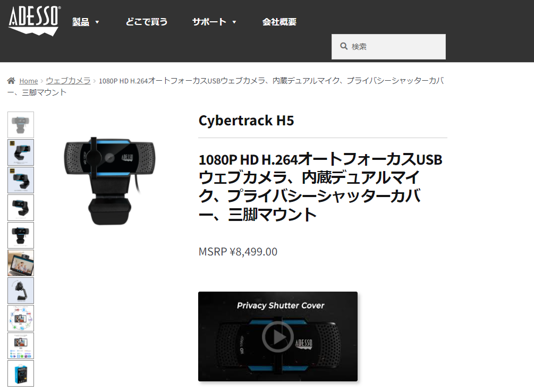Select the blue retail box thumbnail
This screenshot has height=392, width=534.
[21, 373]
